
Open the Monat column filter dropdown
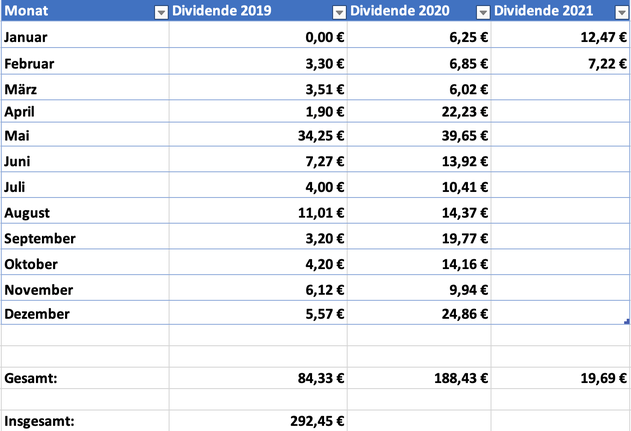pos(161,13)
